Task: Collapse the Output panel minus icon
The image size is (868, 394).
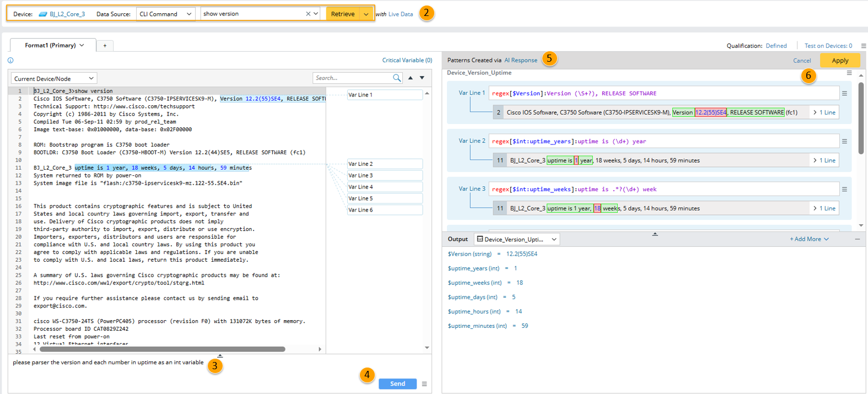Action: [x=858, y=239]
